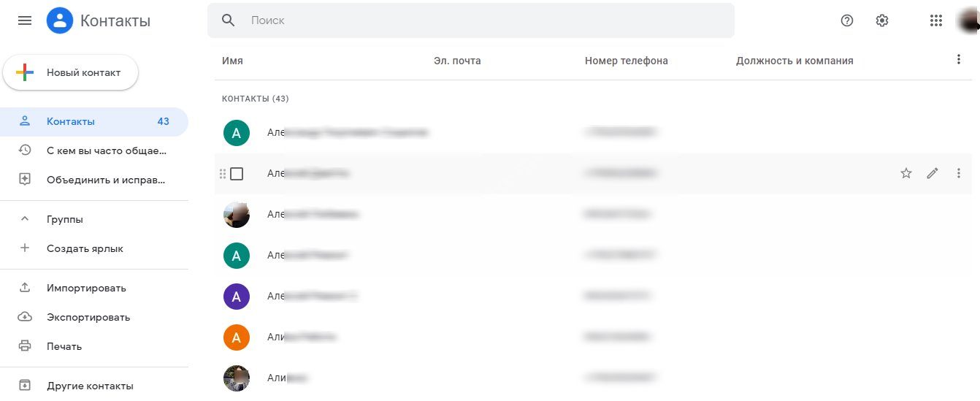Click the search magnifier icon
980x401 pixels.
click(229, 20)
